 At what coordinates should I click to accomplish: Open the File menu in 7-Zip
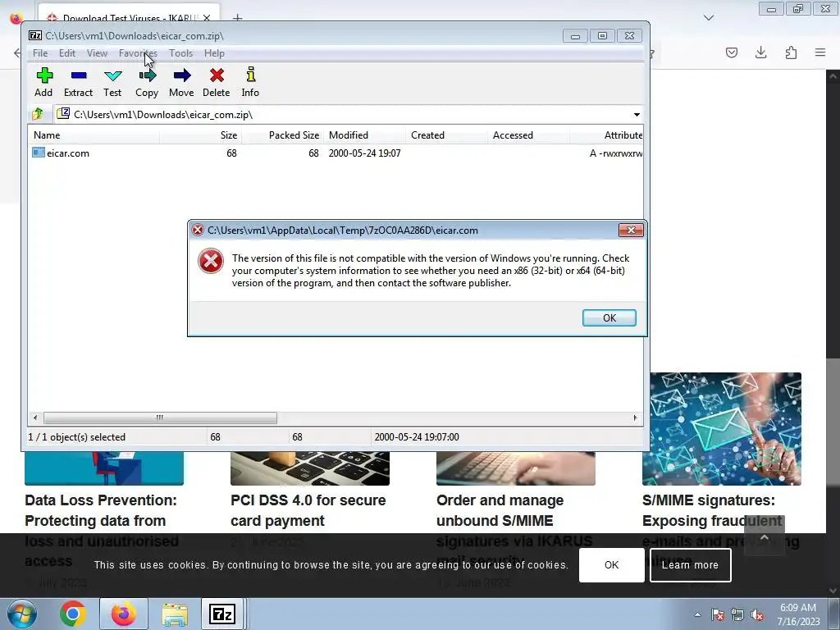tap(40, 53)
